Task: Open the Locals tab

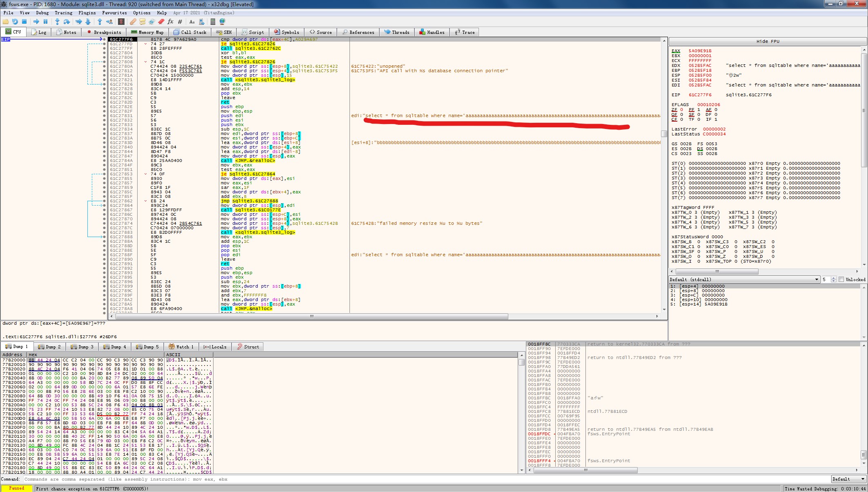Action: tap(215, 347)
